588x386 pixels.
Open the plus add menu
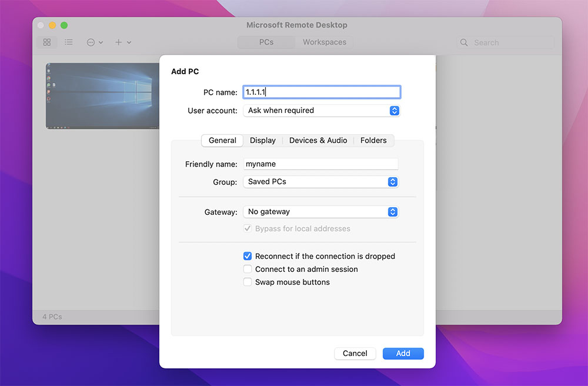click(123, 42)
